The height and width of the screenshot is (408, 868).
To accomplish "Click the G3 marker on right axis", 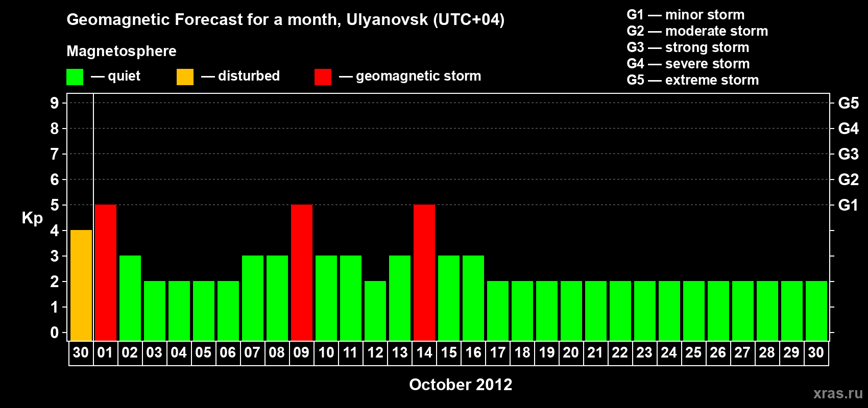I will 849,154.
